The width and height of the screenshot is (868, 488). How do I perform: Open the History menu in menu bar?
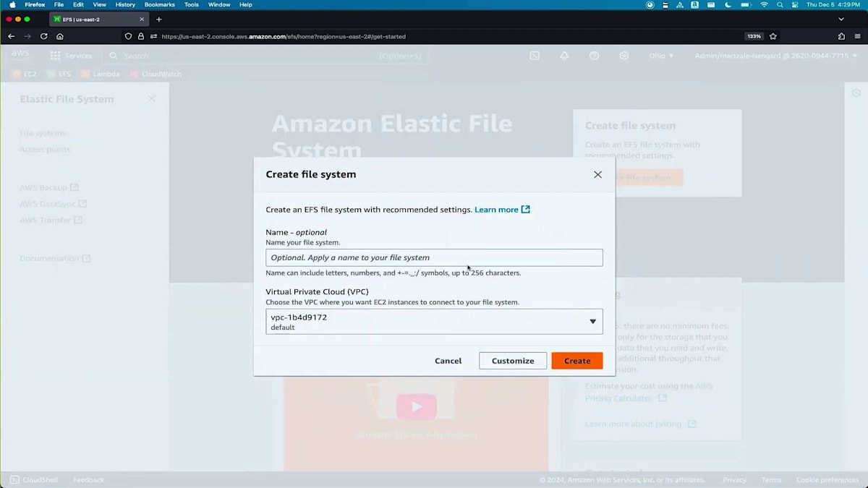coord(125,4)
